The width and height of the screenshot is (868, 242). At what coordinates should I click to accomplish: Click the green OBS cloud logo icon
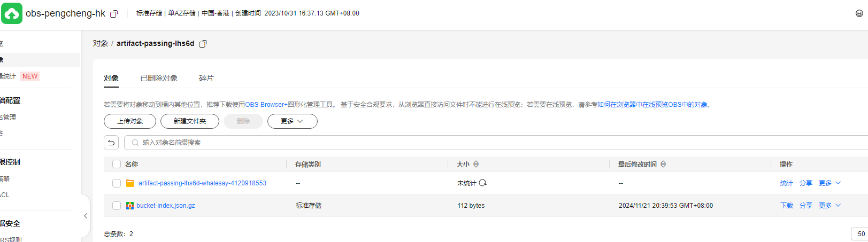pyautogui.click(x=12, y=13)
